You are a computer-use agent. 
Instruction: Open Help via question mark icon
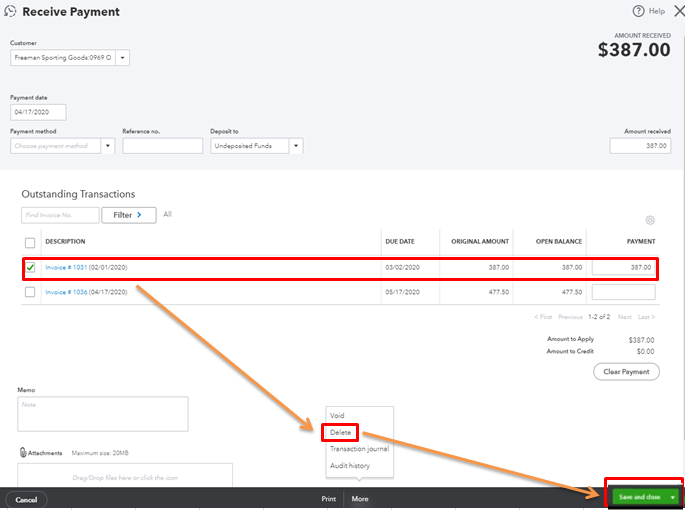638,11
